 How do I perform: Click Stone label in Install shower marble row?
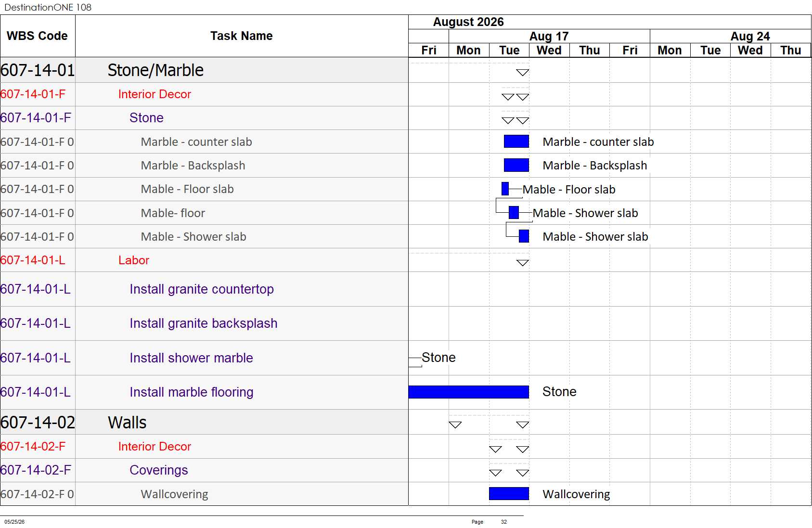pos(438,358)
